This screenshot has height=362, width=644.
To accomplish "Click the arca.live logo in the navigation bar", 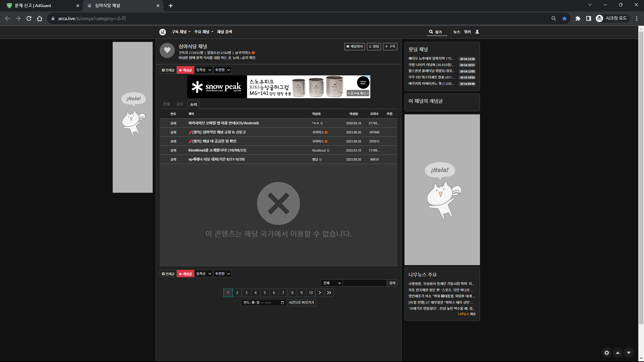I will [x=163, y=32].
